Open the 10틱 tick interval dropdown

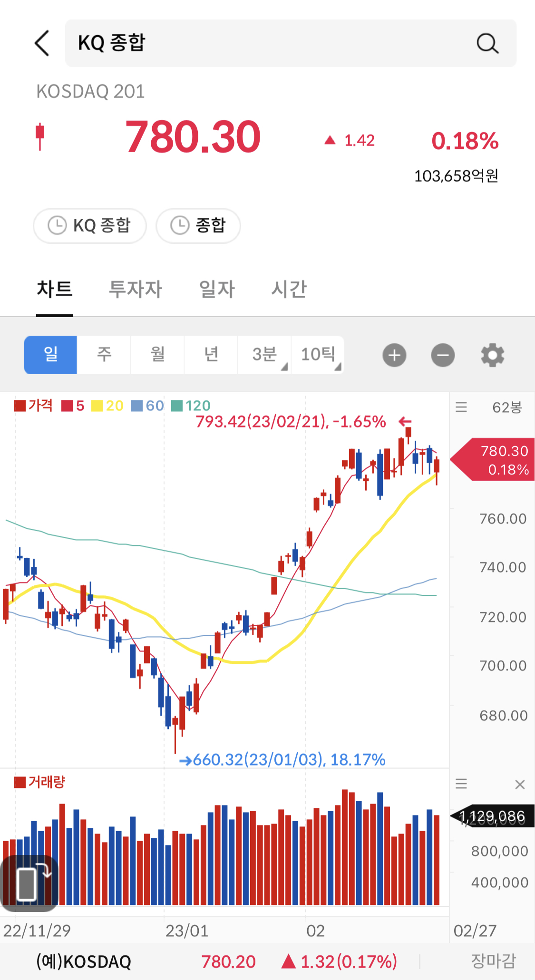click(318, 355)
